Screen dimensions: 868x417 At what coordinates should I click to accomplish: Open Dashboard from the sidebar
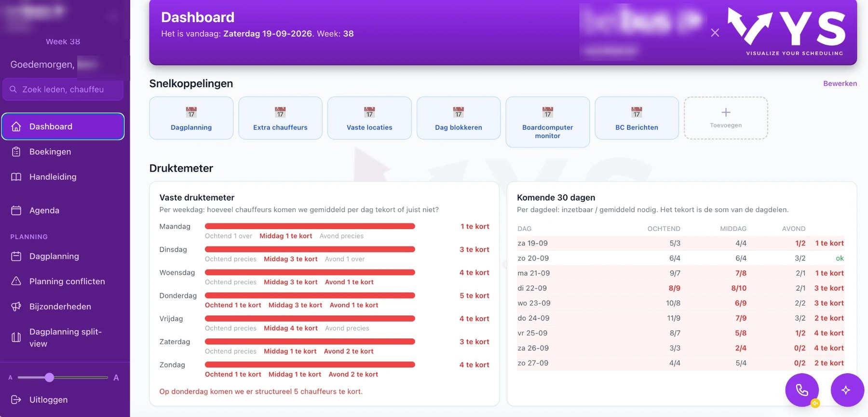[63, 126]
